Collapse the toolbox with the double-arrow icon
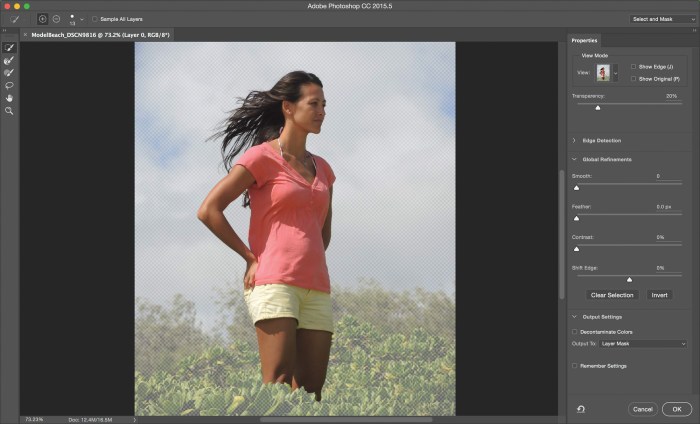 coord(4,30)
